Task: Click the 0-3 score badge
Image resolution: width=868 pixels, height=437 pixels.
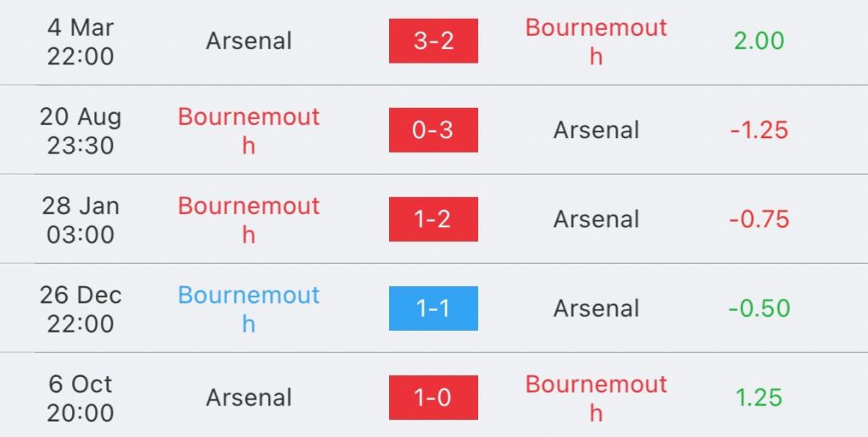Action: 433,130
